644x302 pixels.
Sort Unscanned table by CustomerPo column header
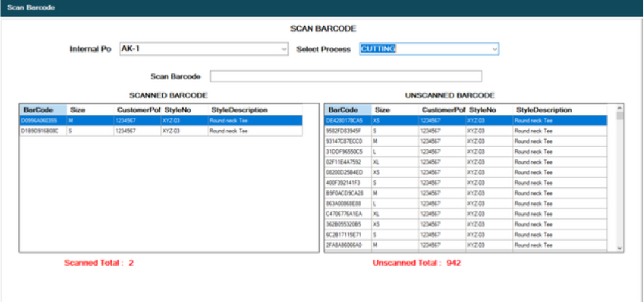tap(442, 110)
